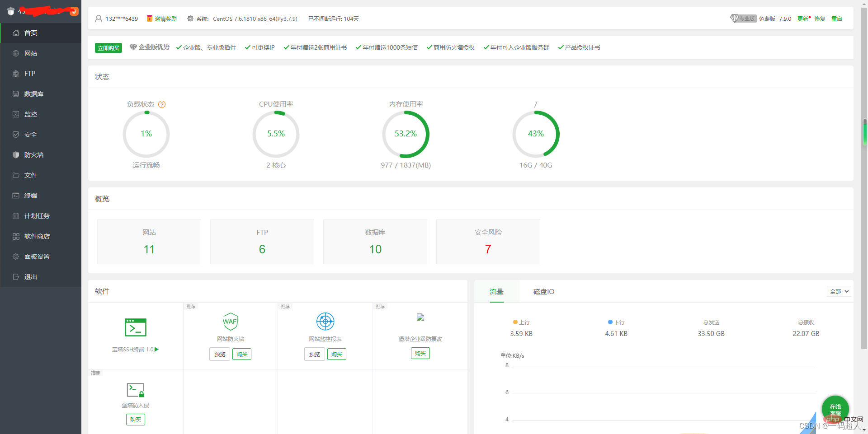Open the 网站 overview card showing 11
This screenshot has height=434, width=868.
click(x=149, y=242)
